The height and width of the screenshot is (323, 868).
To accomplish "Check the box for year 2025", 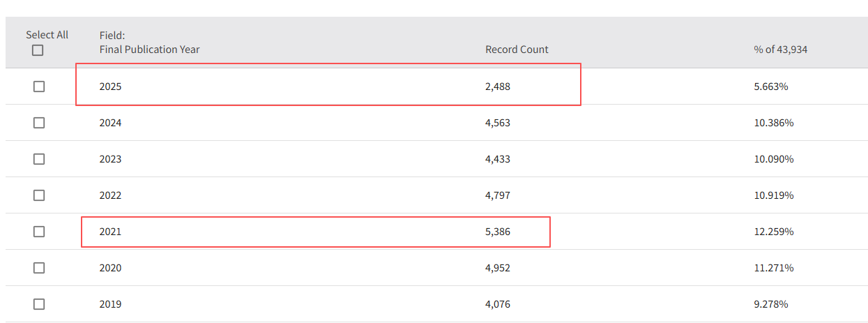I will click(39, 87).
